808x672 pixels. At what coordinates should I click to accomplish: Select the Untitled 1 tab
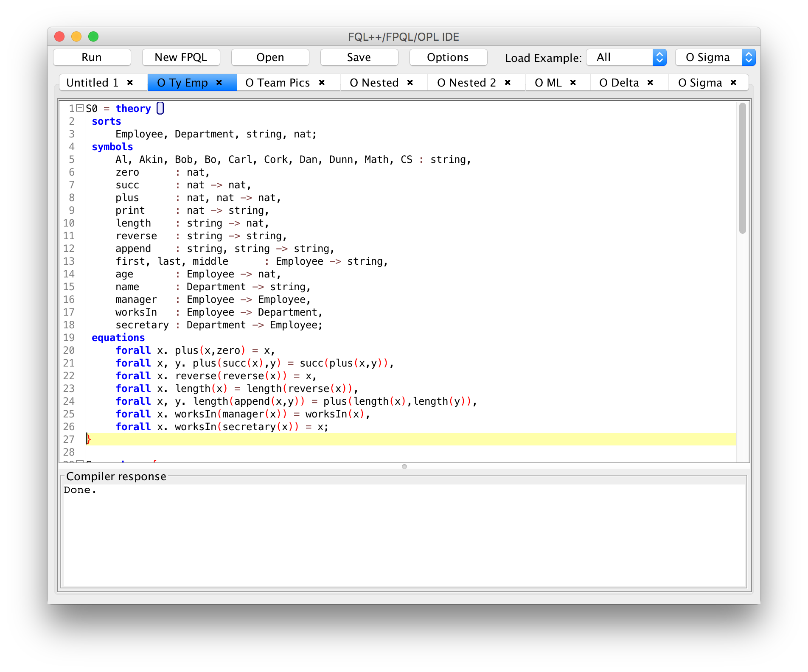[x=93, y=83]
